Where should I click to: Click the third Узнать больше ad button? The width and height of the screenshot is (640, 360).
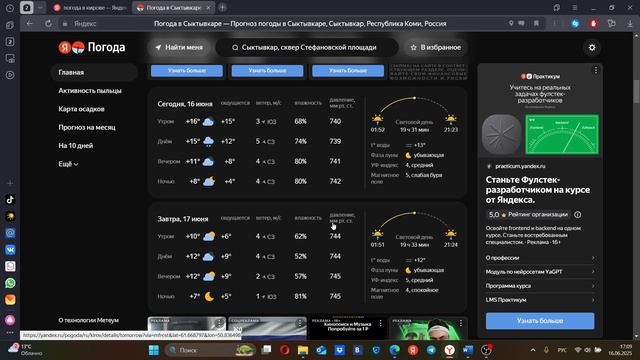pyautogui.click(x=348, y=71)
